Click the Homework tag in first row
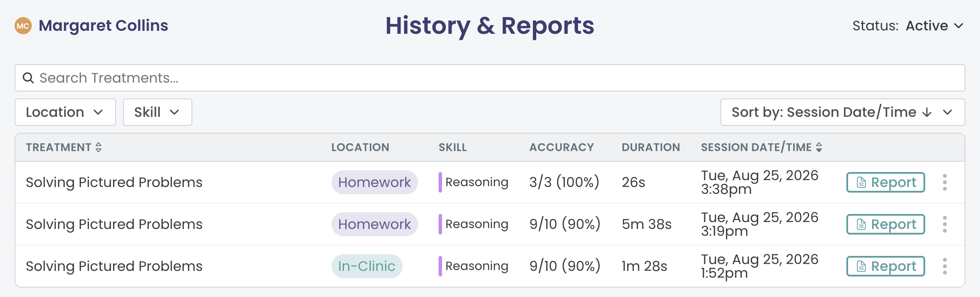Viewport: 980px width, 297px height. click(374, 182)
